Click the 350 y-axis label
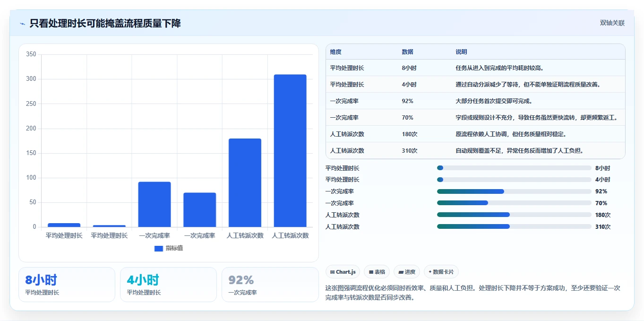The image size is (644, 321). pyautogui.click(x=31, y=54)
